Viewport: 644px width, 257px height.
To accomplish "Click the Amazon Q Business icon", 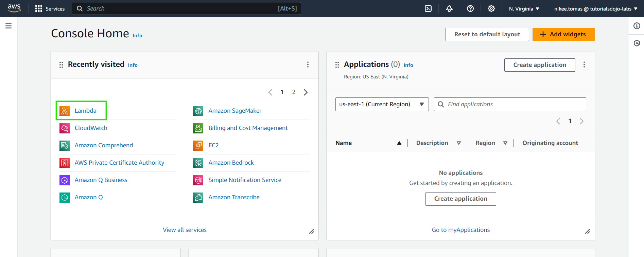I will [x=65, y=180].
